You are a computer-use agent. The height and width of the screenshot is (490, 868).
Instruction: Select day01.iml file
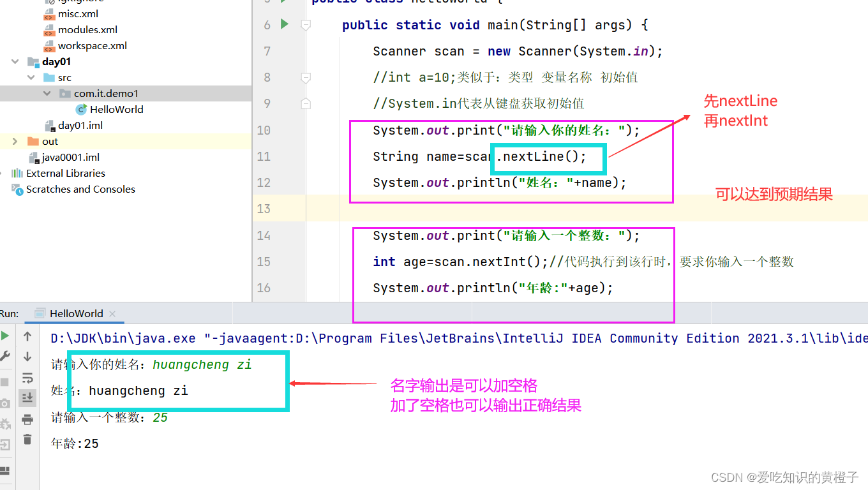click(x=80, y=126)
